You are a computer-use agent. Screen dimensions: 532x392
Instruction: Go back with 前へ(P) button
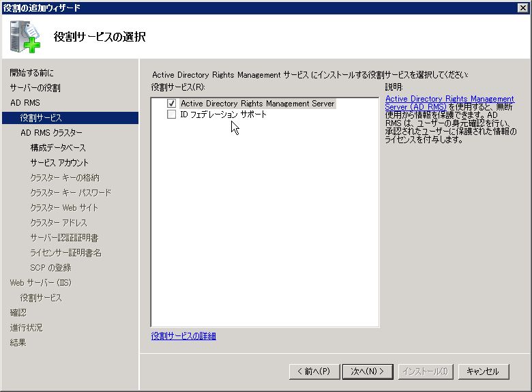point(314,372)
